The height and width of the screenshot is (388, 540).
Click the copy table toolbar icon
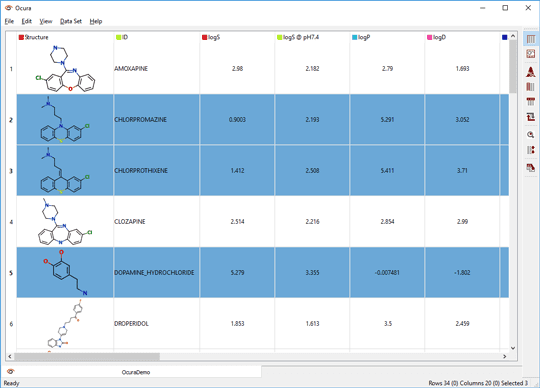point(531,168)
